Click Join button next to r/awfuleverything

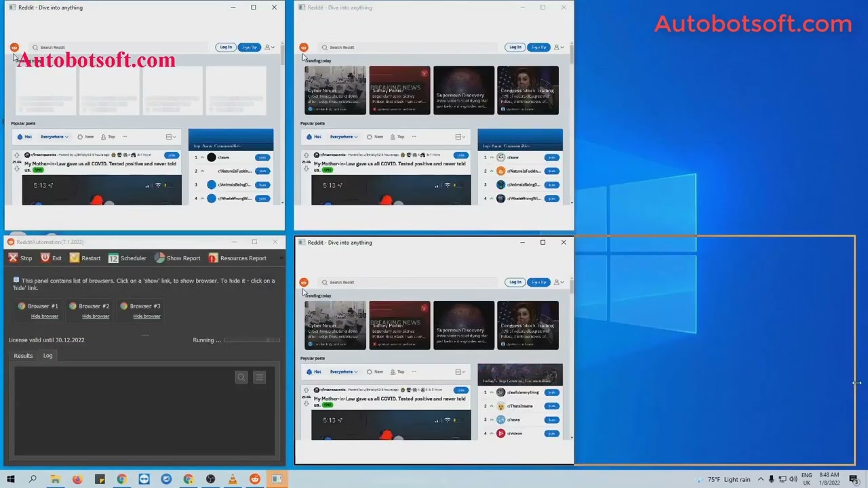pos(552,392)
